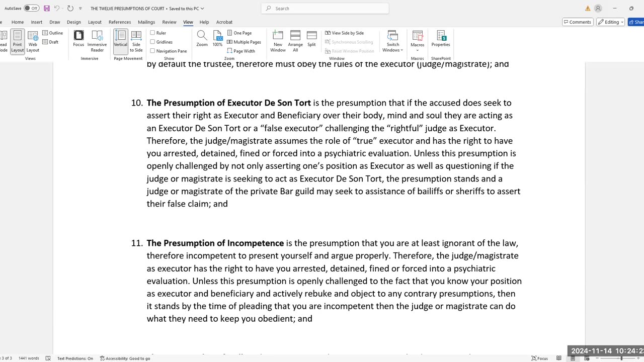This screenshot has width=644, height=362.
Task: Open the document title save-location dropdown
Action: pyautogui.click(x=202, y=9)
